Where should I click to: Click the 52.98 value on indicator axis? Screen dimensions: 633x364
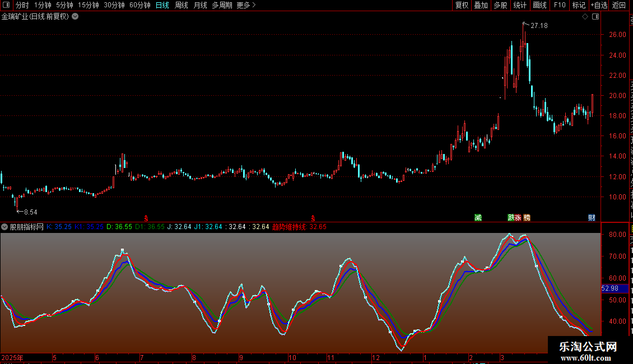click(610, 288)
